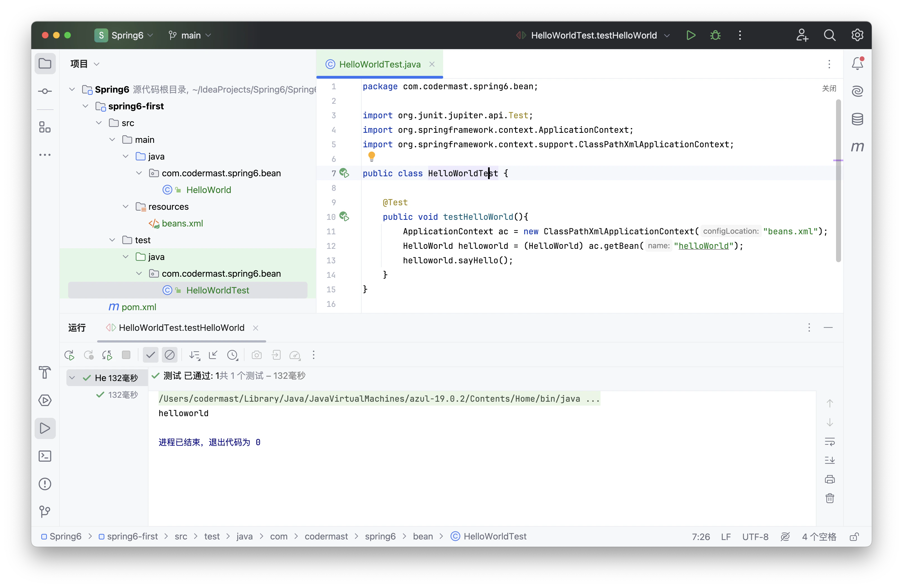Toggle Show Ignored tests button
The height and width of the screenshot is (588, 903).
[170, 355]
